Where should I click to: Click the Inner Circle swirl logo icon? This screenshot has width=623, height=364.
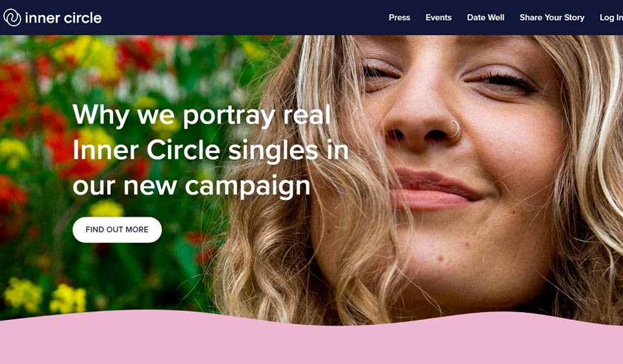(12, 18)
